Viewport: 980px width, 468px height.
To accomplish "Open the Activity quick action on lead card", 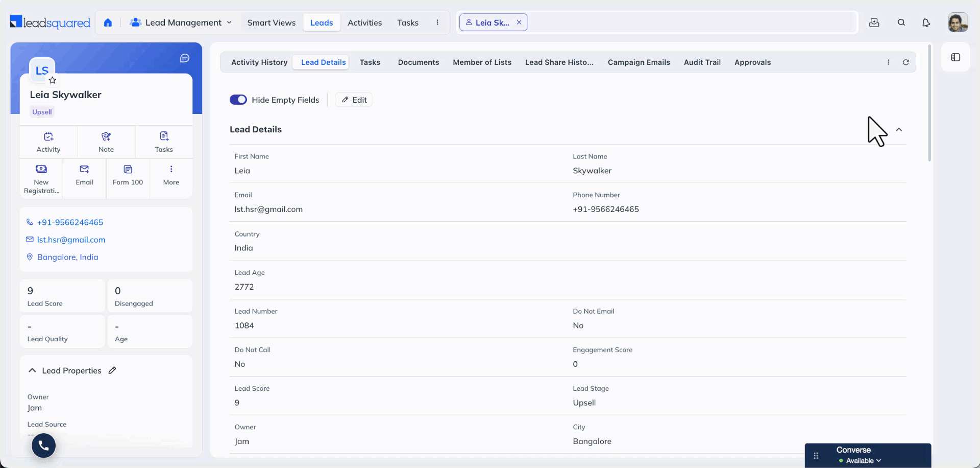I will [x=48, y=142].
